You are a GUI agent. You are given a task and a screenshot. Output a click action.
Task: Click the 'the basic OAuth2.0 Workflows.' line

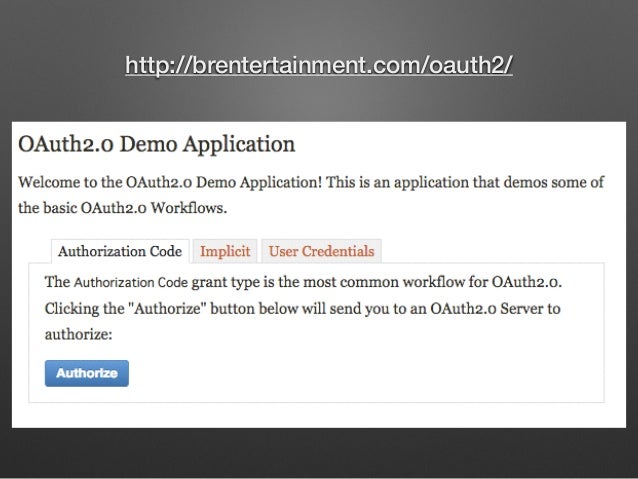click(x=122, y=208)
